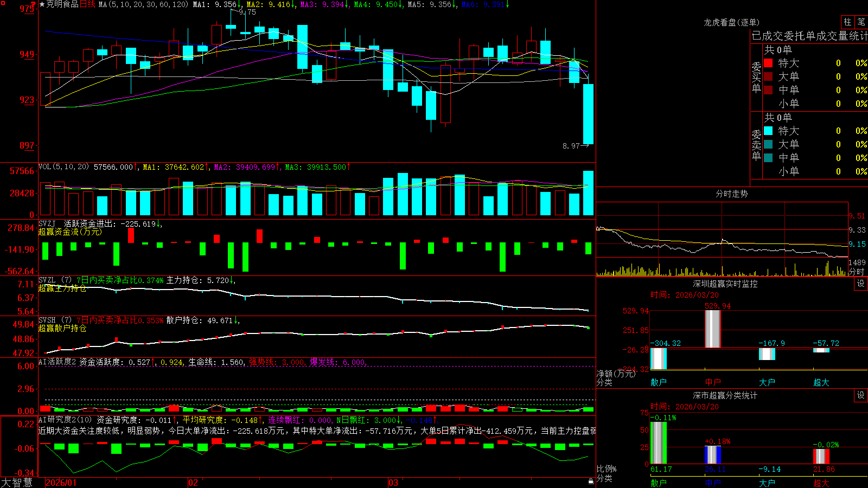Switch 龙虎看盘 to 柱 bar view
Image resolution: width=868 pixels, height=488 pixels.
tap(847, 22)
